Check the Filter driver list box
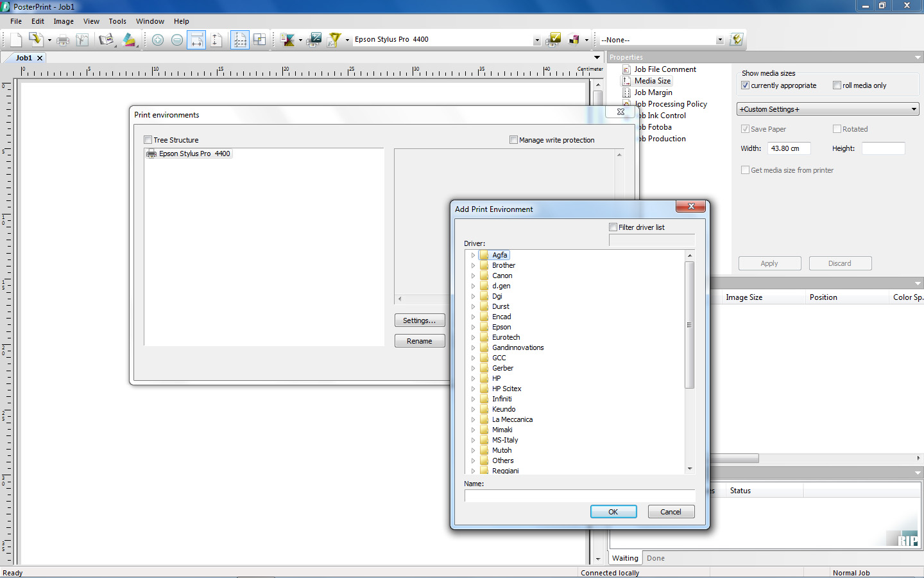Screen dimensions: 924x578 (x=613, y=227)
